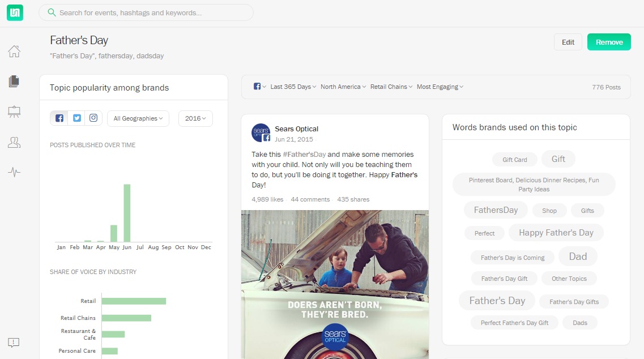This screenshot has height=359, width=644.
Task: Click the Father's Day topic title
Action: pyautogui.click(x=79, y=40)
